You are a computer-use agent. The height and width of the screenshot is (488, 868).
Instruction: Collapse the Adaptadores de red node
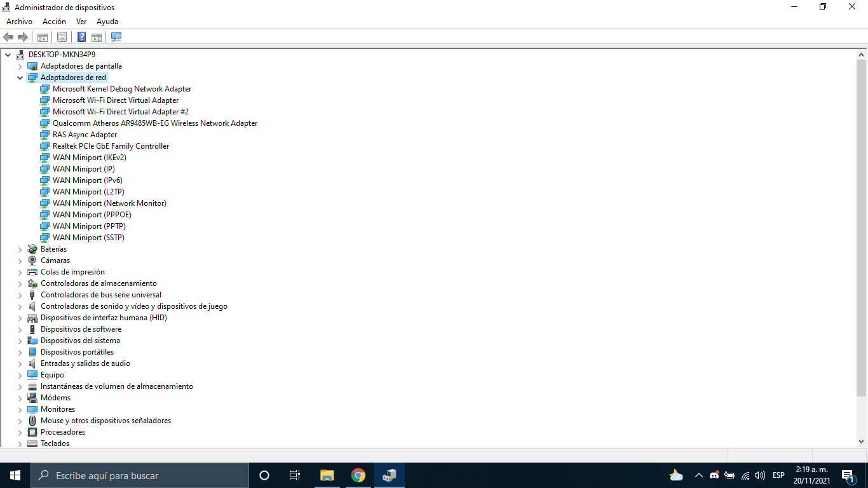point(20,78)
